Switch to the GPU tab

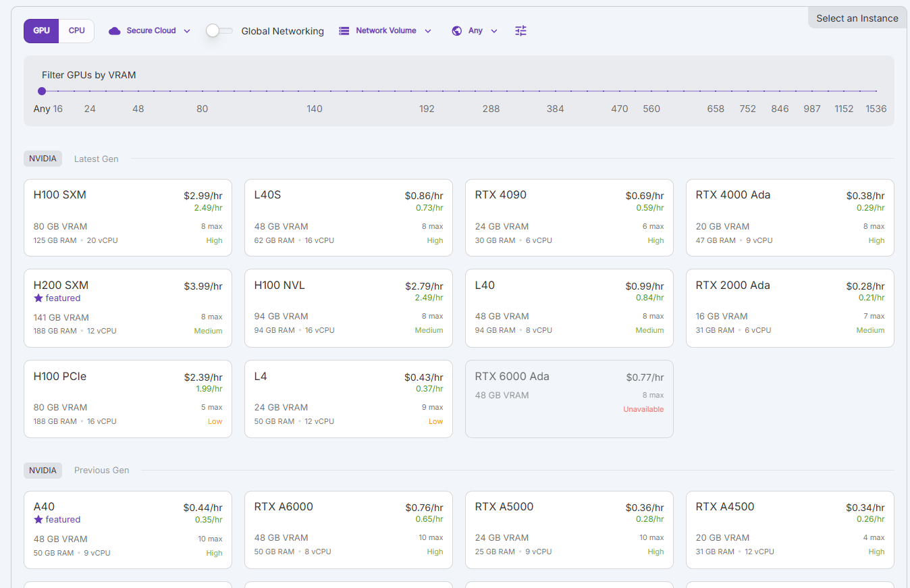(41, 31)
